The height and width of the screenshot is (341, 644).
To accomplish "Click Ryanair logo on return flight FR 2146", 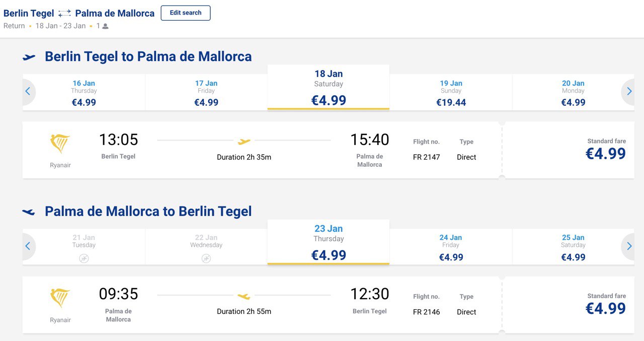I will (x=60, y=299).
